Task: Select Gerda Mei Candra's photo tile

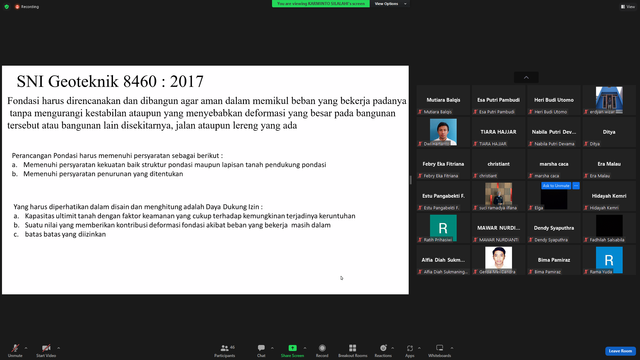Action: point(498,259)
